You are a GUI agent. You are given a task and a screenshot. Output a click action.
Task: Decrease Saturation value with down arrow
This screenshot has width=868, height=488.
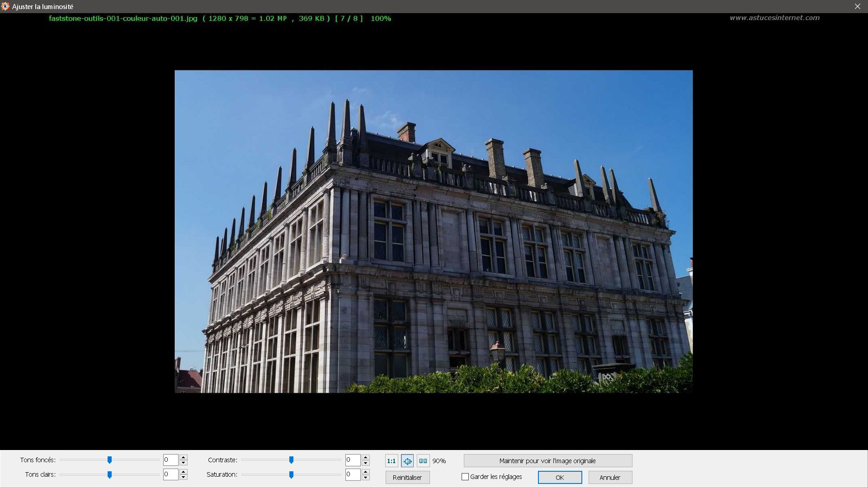tap(366, 477)
